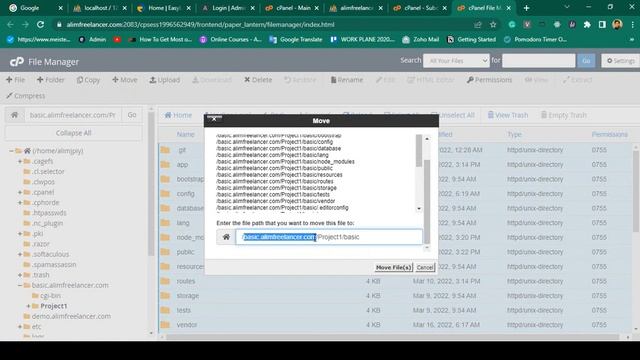Expand the .cpanel folder
640x360 pixels.
(20, 192)
